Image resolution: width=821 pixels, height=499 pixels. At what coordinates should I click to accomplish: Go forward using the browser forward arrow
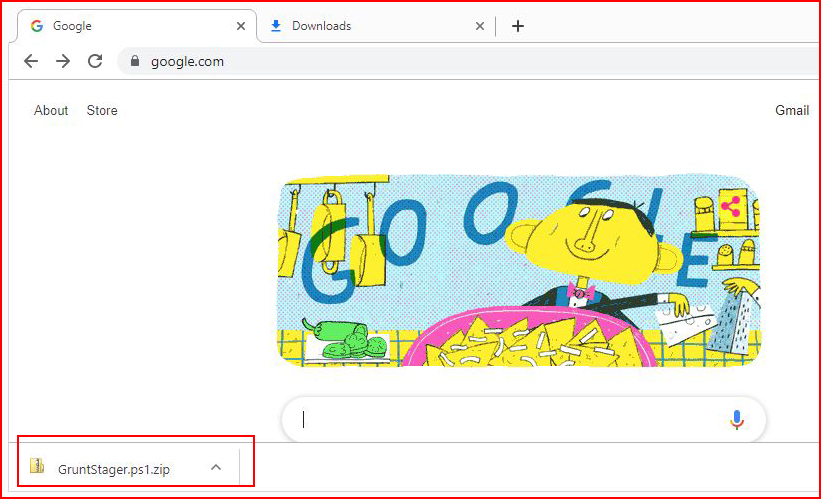(x=63, y=61)
